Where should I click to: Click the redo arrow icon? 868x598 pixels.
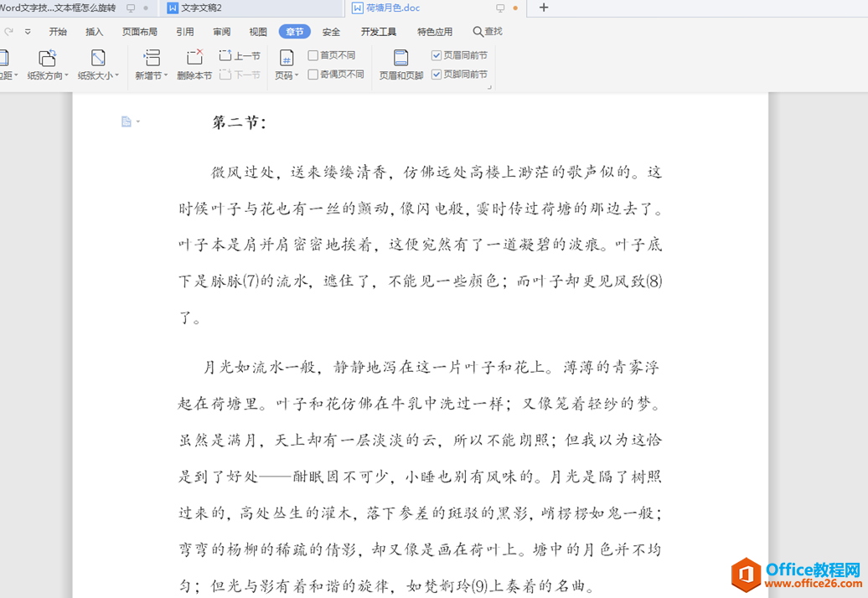[x=9, y=32]
